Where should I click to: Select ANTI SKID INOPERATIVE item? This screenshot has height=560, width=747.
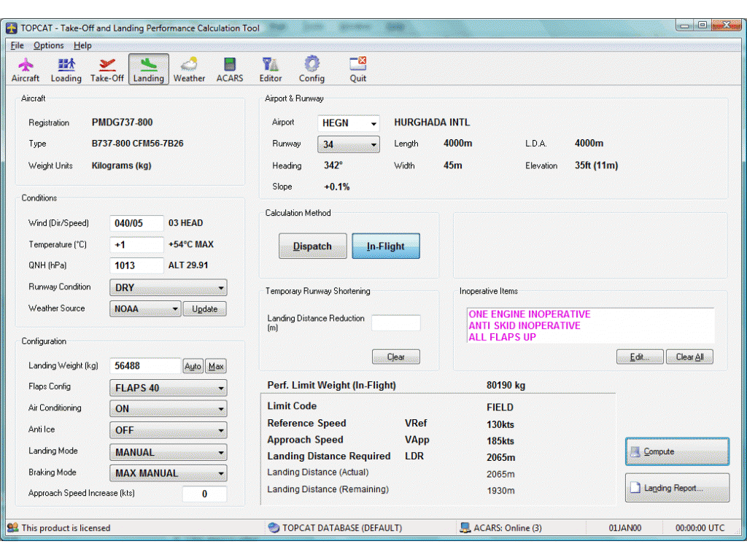(524, 326)
